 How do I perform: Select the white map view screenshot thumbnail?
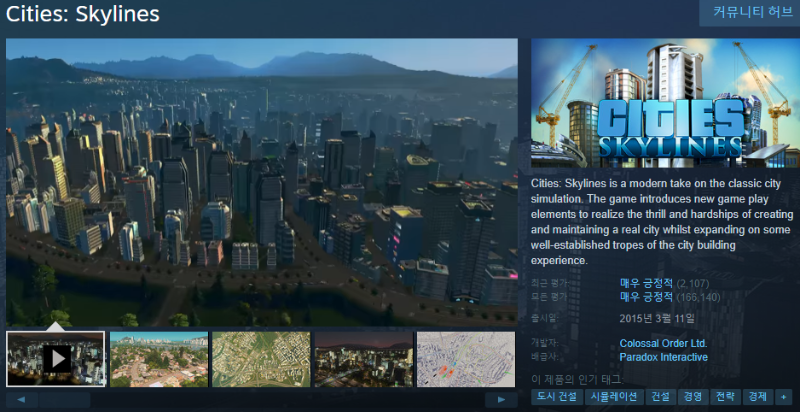466,359
